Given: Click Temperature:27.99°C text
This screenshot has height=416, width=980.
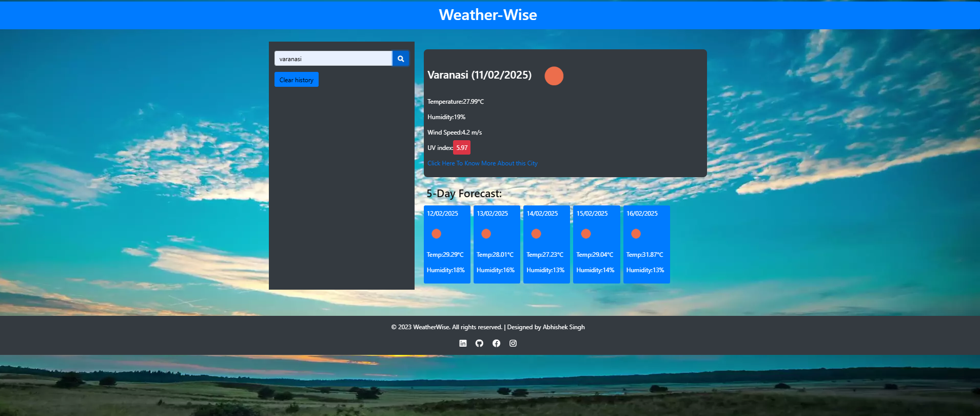Looking at the screenshot, I should (x=456, y=102).
